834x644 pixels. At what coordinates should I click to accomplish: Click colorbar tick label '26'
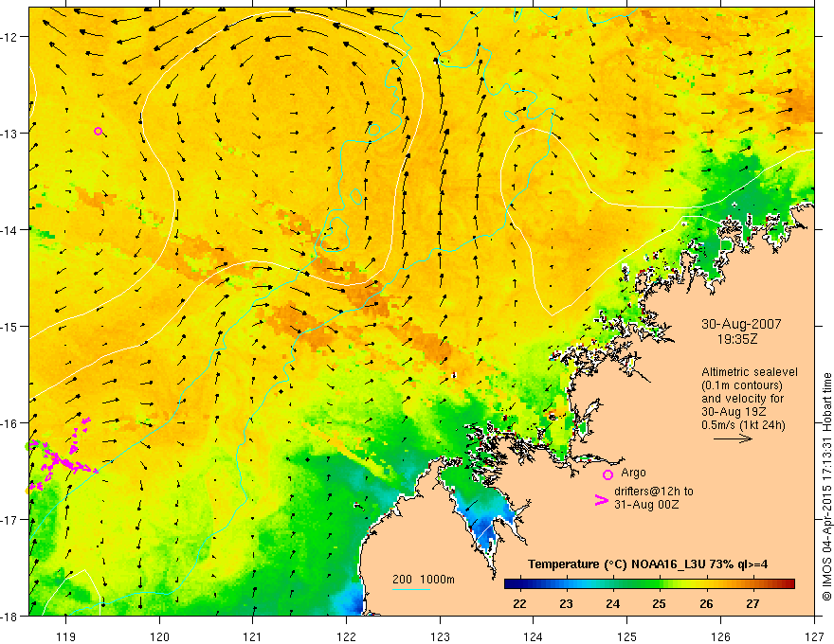pos(706,603)
